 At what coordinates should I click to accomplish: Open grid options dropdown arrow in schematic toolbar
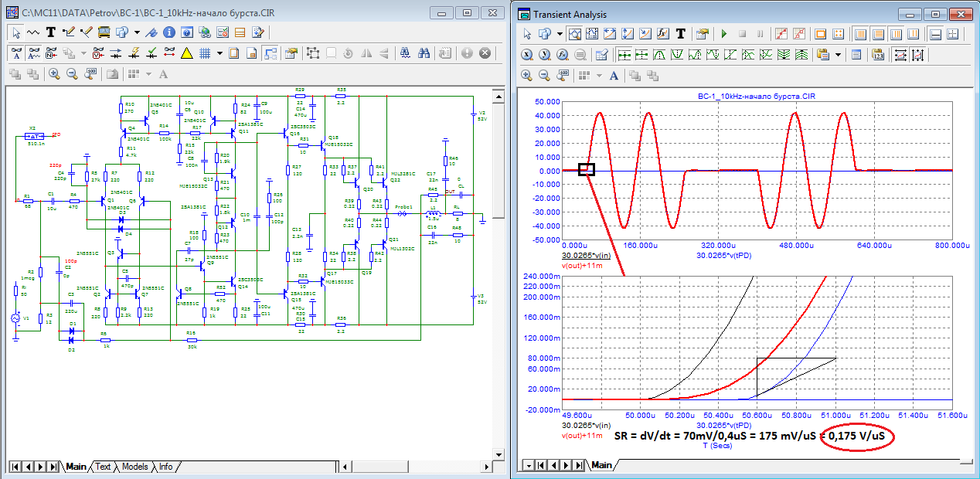click(x=219, y=53)
